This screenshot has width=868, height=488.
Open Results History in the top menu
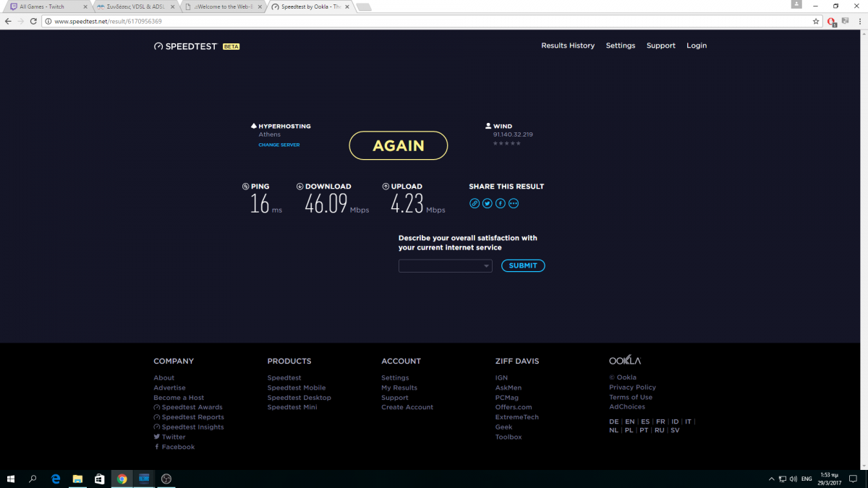tap(568, 46)
